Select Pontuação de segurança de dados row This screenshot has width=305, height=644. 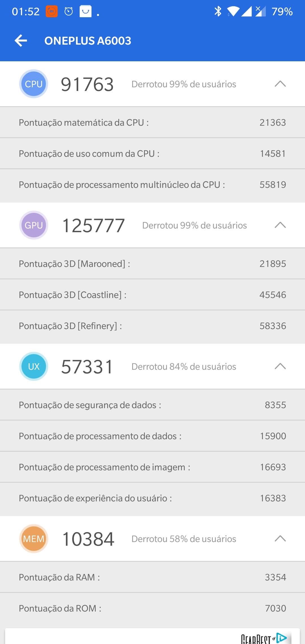pyautogui.click(x=152, y=405)
